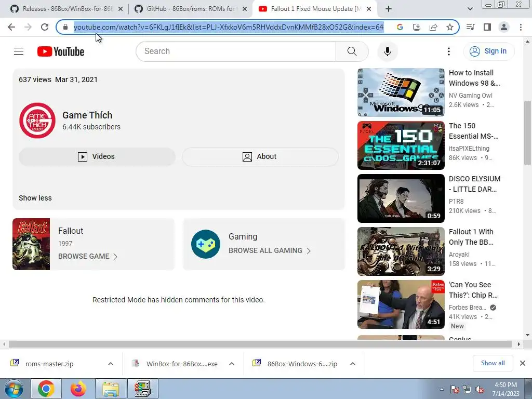The width and height of the screenshot is (532, 399).
Task: Close the GitHub 86Box/roms tab
Action: tap(245, 9)
